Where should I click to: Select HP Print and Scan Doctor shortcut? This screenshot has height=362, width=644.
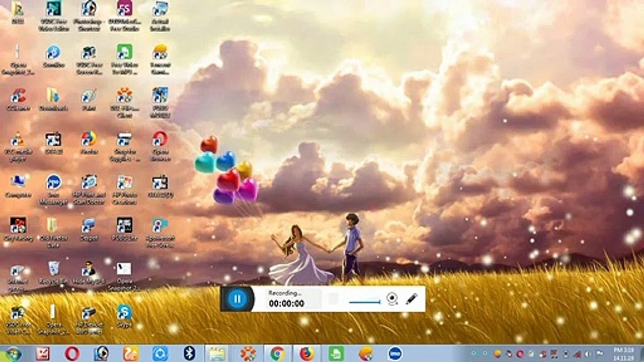click(x=89, y=190)
